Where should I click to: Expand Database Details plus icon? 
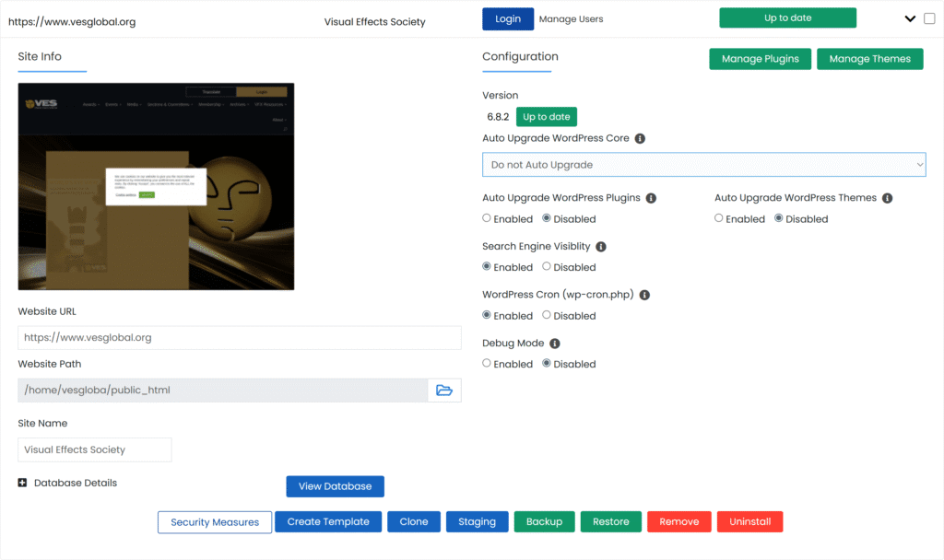(22, 483)
